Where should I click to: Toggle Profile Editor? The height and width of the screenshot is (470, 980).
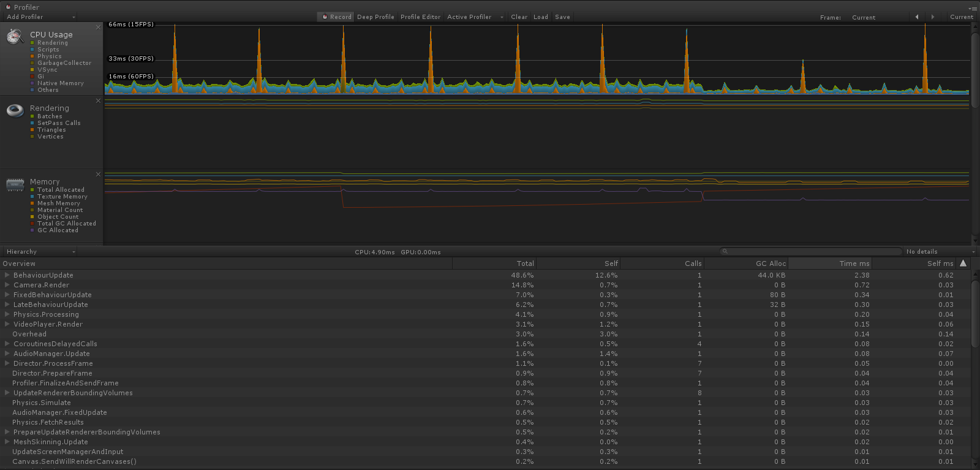point(420,17)
